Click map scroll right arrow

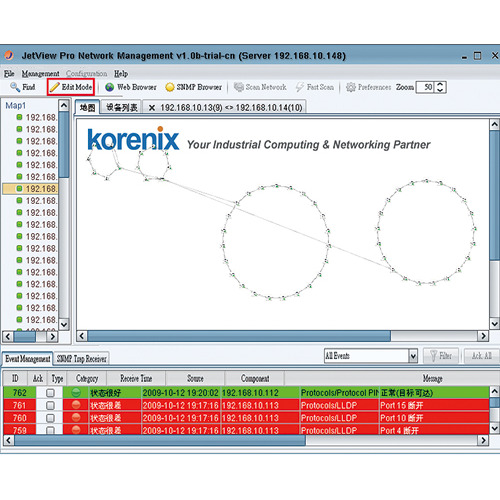coord(483,336)
